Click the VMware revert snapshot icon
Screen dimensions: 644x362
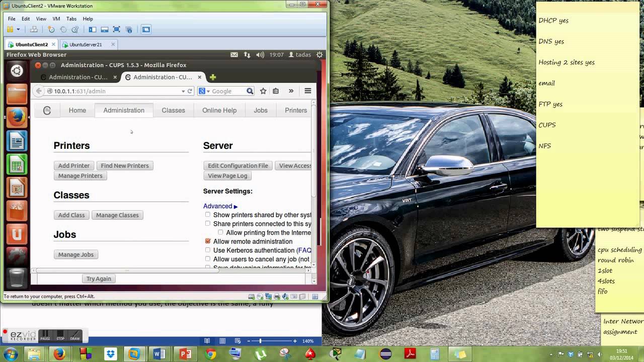click(63, 30)
